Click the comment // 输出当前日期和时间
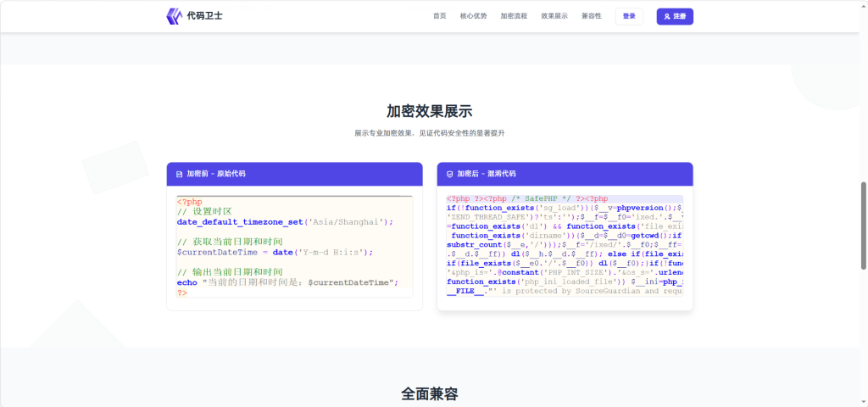The image size is (868, 407). [230, 272]
